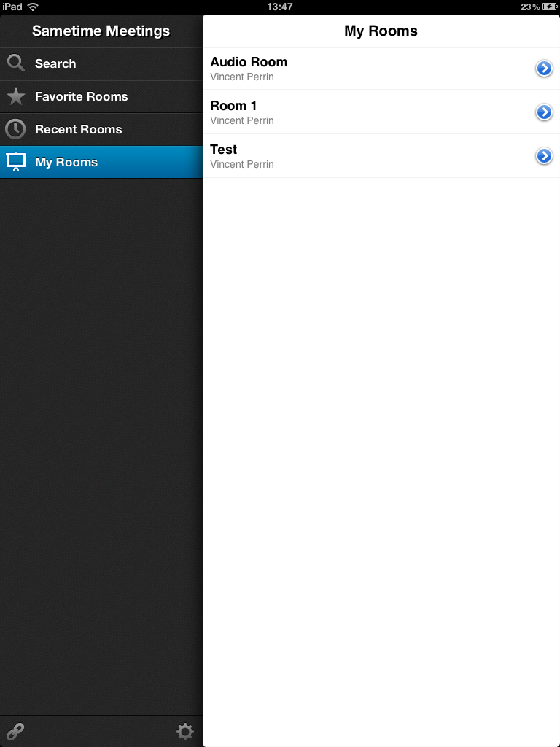Tap the 23% battery percentage text
Image resolution: width=560 pixels, height=747 pixels.
tap(530, 7)
